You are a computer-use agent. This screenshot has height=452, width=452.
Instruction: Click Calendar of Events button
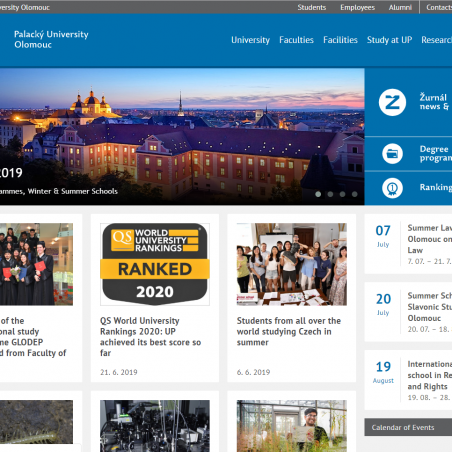[408, 427]
